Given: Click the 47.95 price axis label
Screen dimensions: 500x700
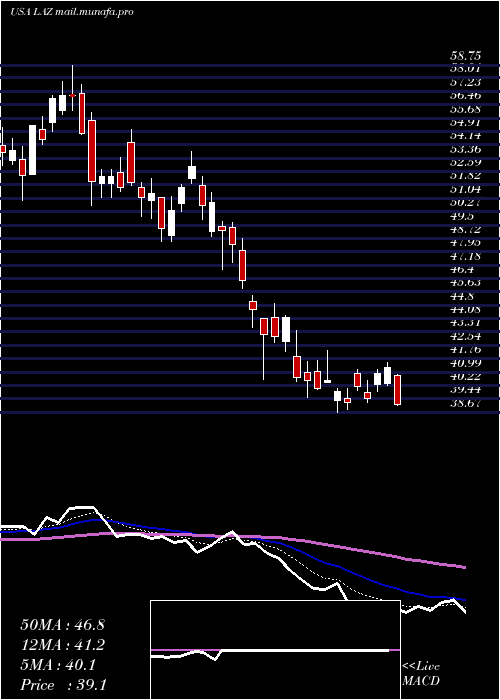Looking at the screenshot, I should 465,243.
